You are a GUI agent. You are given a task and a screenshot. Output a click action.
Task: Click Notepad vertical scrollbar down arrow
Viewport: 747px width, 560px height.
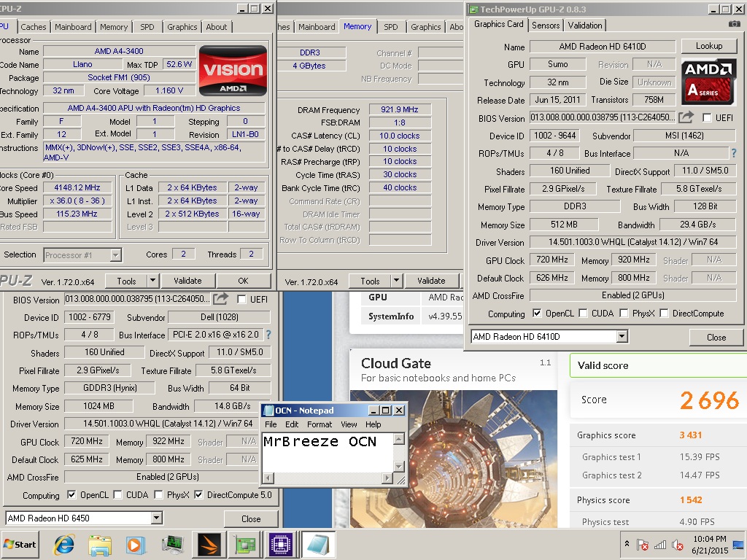[x=400, y=467]
